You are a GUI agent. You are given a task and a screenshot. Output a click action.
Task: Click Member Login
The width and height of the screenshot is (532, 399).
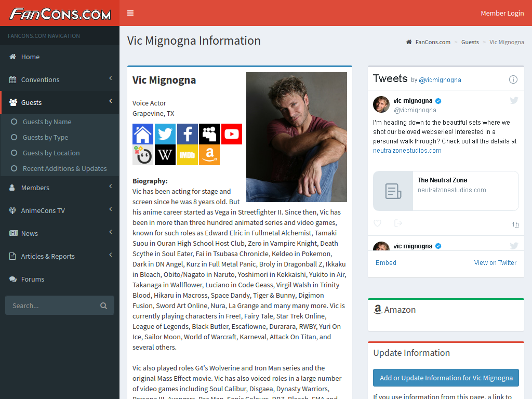[502, 13]
